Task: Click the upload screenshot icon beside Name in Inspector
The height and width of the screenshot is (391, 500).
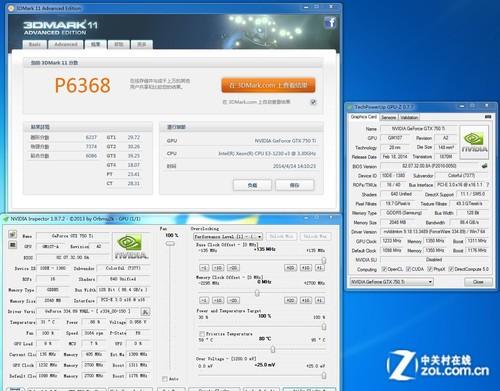Action: coord(12,234)
